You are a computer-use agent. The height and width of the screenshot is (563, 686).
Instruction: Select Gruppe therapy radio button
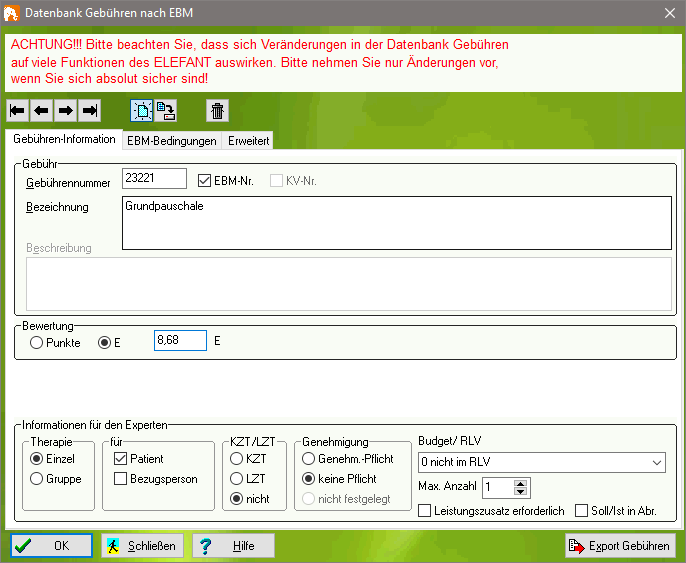point(36,479)
